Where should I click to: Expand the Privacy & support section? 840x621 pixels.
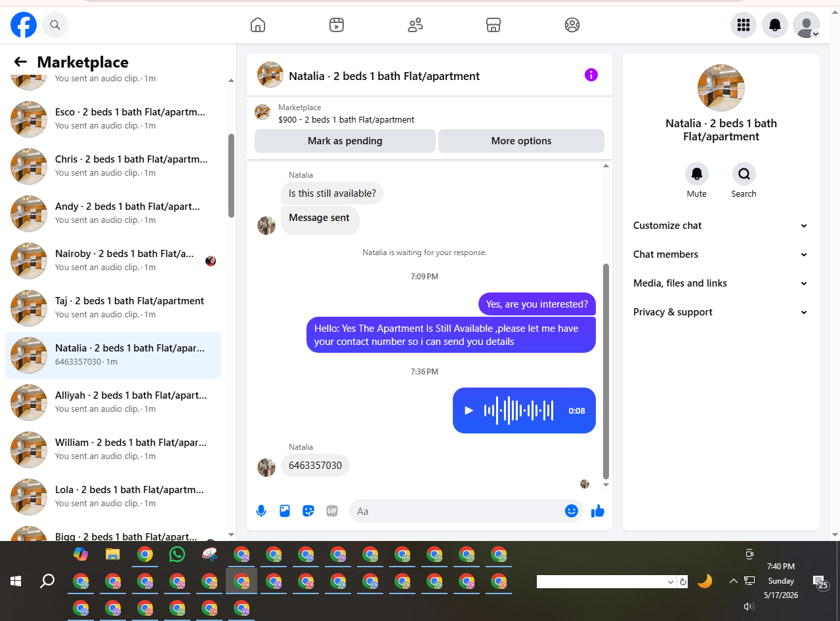click(721, 312)
